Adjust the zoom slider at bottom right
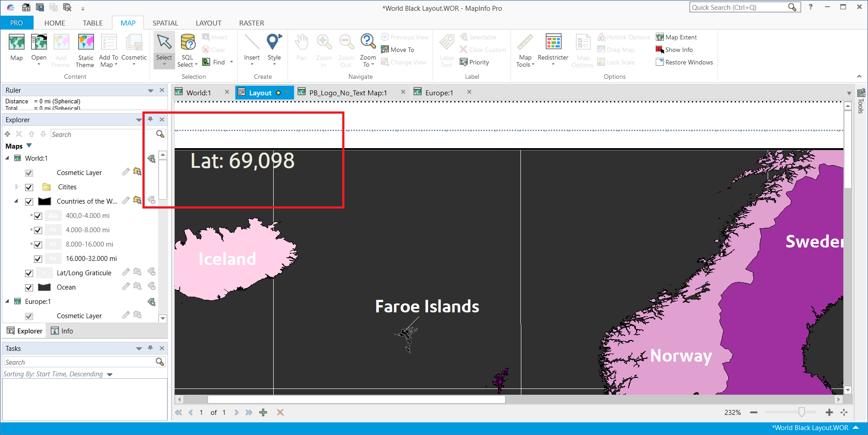 [802, 412]
